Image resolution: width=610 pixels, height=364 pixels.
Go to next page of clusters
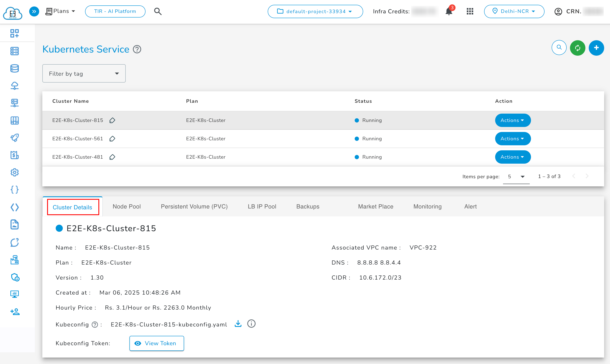(587, 176)
